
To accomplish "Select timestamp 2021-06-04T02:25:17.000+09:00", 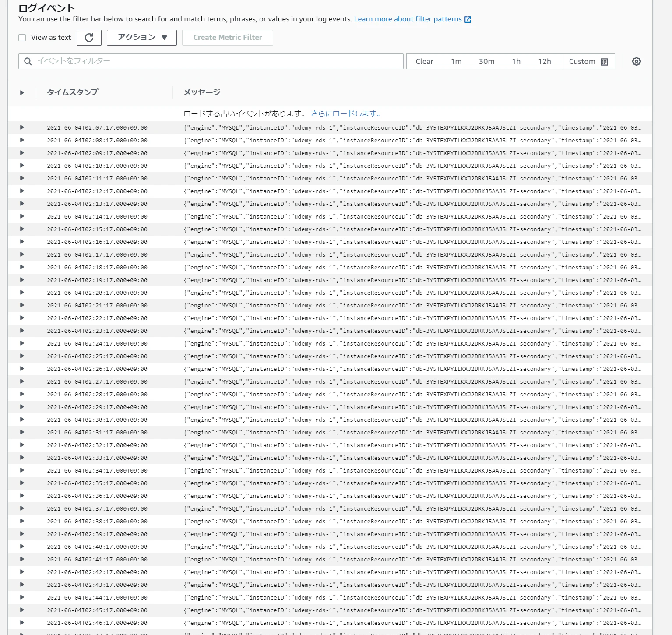I will click(x=97, y=356).
